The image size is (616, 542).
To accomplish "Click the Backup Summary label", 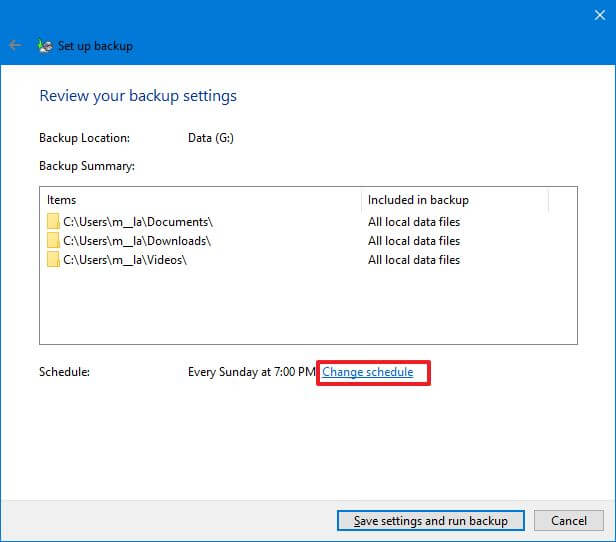I will 87,166.
